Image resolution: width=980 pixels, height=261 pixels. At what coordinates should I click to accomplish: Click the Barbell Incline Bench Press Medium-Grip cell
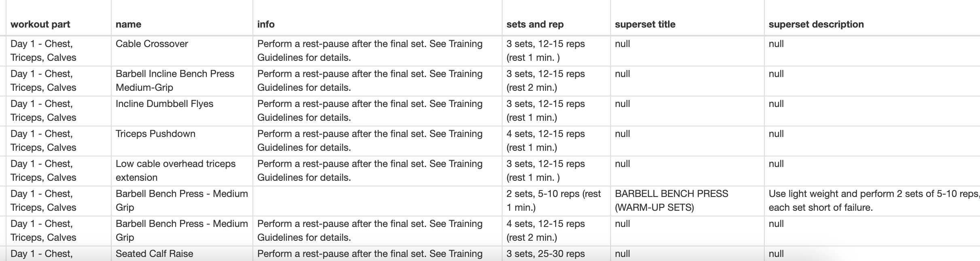(x=175, y=80)
